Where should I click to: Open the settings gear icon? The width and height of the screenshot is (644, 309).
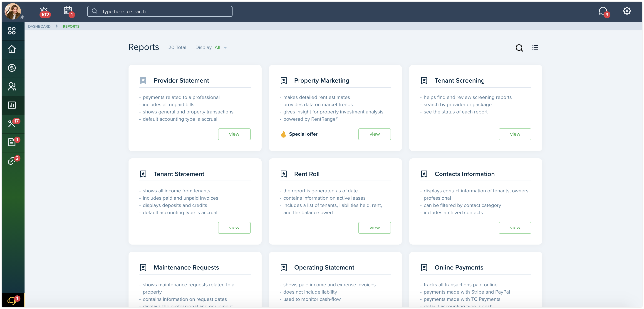point(627,11)
